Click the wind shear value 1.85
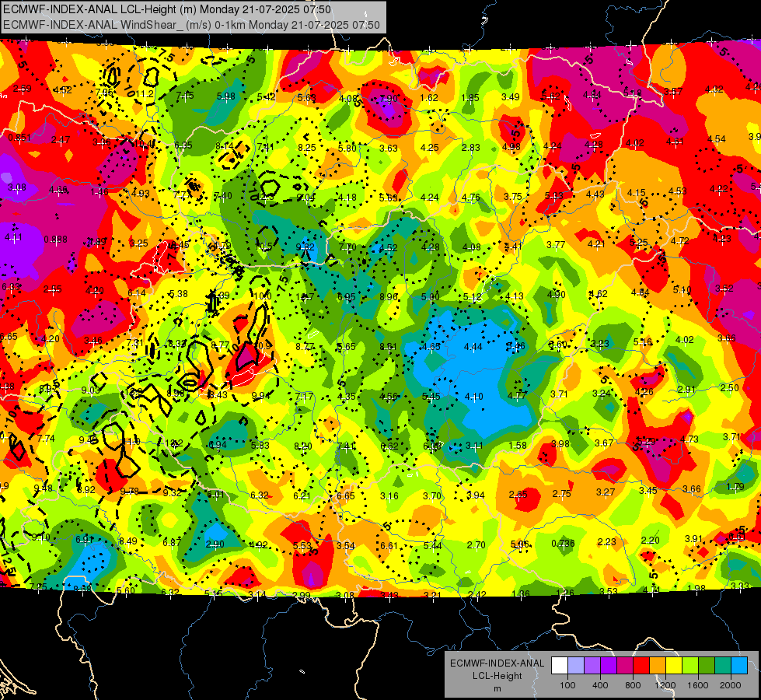 click(x=470, y=98)
